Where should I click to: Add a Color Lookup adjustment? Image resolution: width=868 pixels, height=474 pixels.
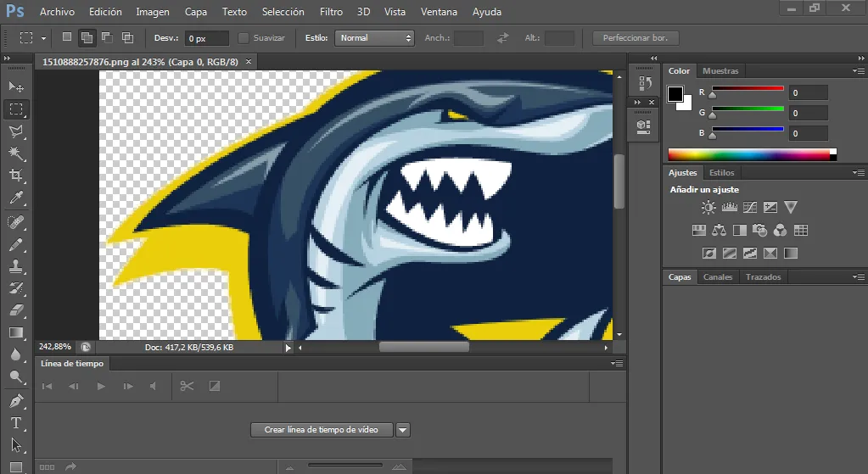pos(800,230)
